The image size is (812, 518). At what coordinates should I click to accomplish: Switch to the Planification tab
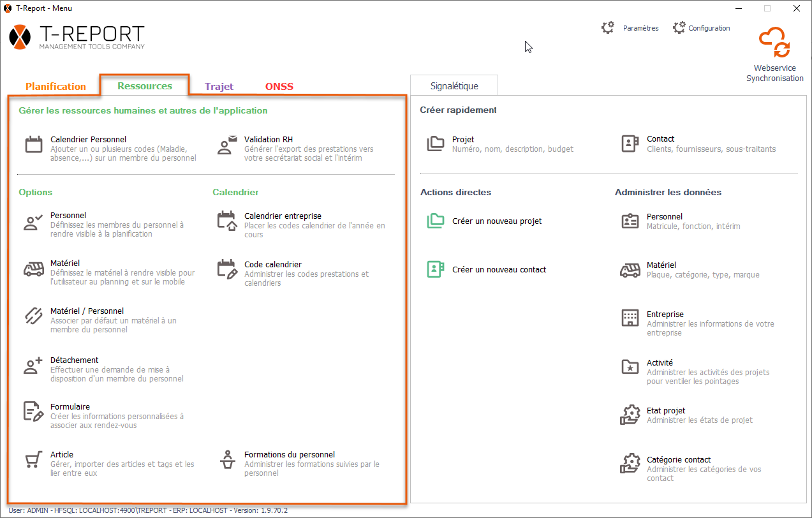click(55, 87)
